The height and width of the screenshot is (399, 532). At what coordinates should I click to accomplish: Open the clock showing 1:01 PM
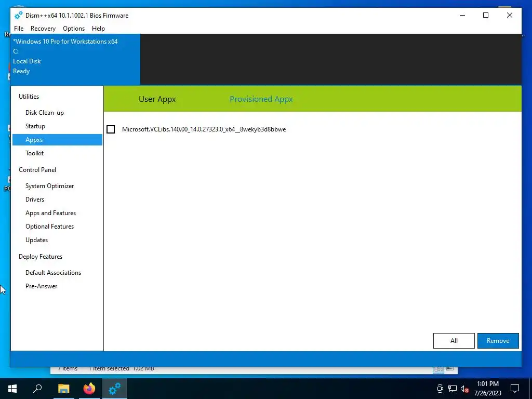point(487,389)
